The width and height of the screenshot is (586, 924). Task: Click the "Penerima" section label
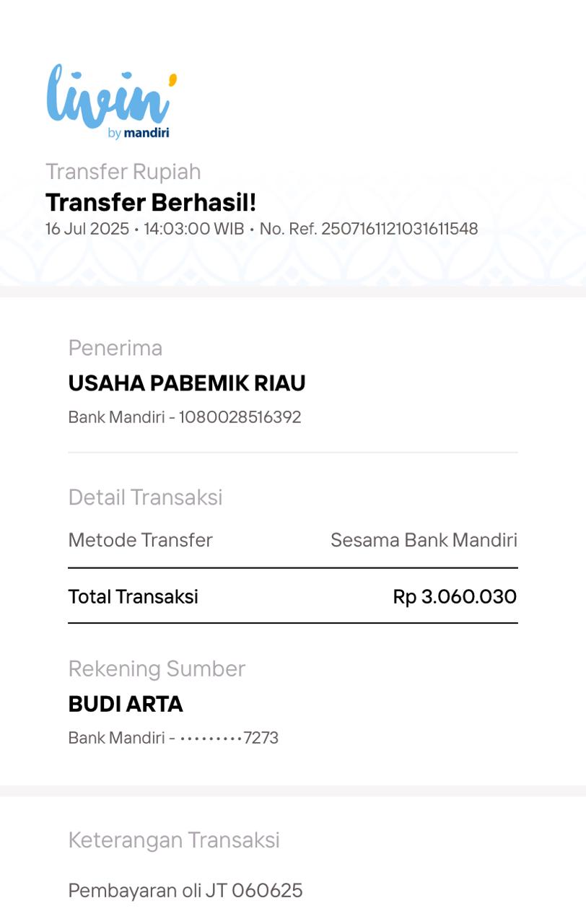[115, 348]
